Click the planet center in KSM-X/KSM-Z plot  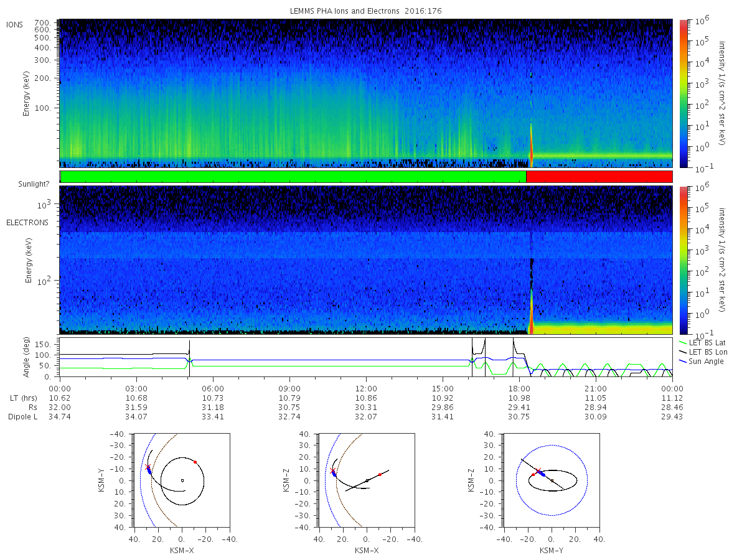point(367,480)
